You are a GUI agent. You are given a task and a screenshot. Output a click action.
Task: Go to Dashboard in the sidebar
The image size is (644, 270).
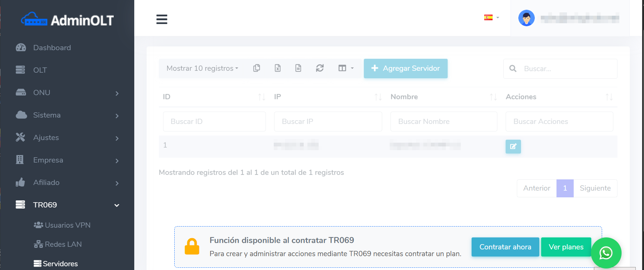click(x=52, y=48)
